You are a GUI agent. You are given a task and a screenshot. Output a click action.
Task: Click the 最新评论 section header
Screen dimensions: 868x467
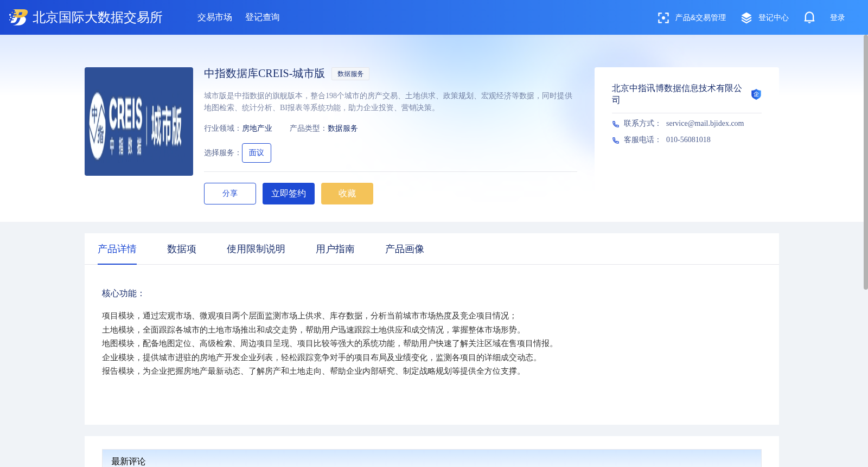click(432, 459)
